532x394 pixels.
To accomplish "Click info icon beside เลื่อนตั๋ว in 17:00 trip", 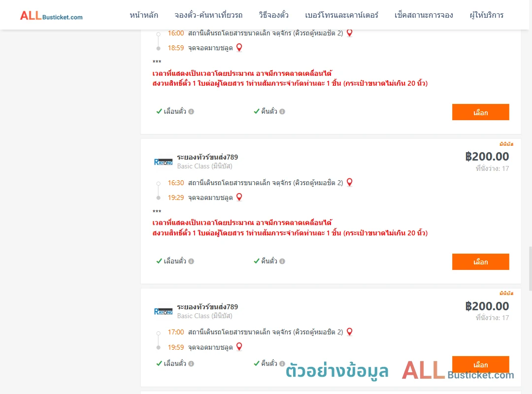I will [191, 363].
